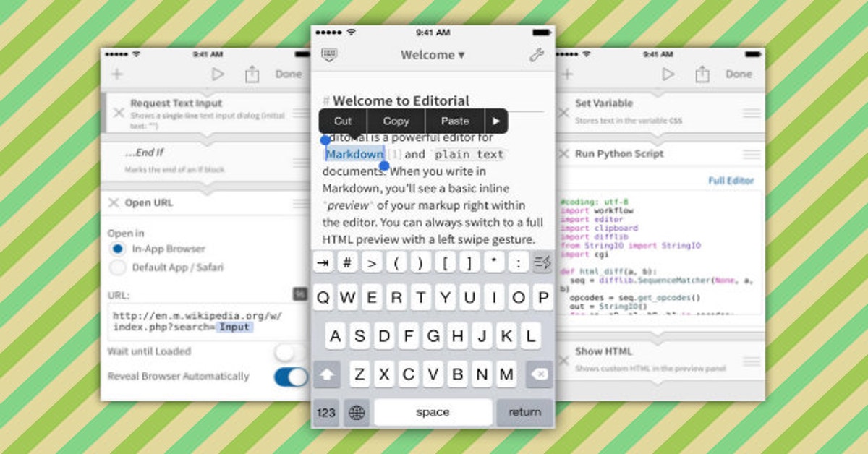Click the selected word Markdown

[x=354, y=154]
